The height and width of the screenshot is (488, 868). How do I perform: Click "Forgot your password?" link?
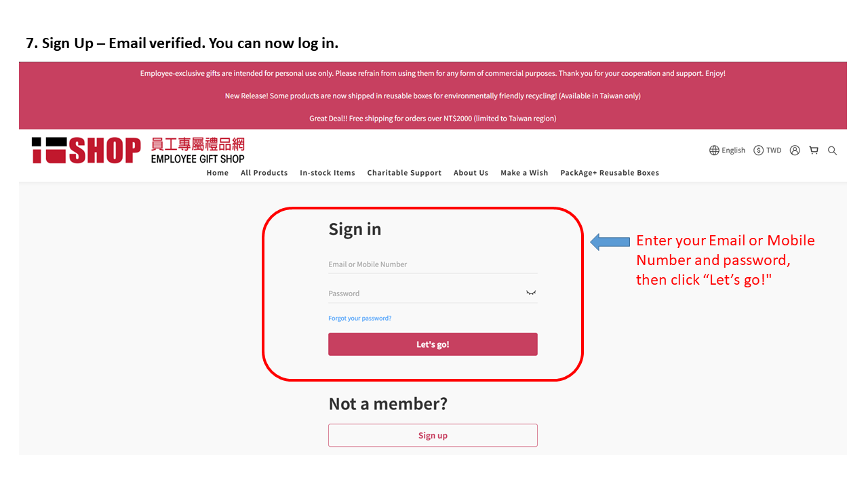click(360, 319)
